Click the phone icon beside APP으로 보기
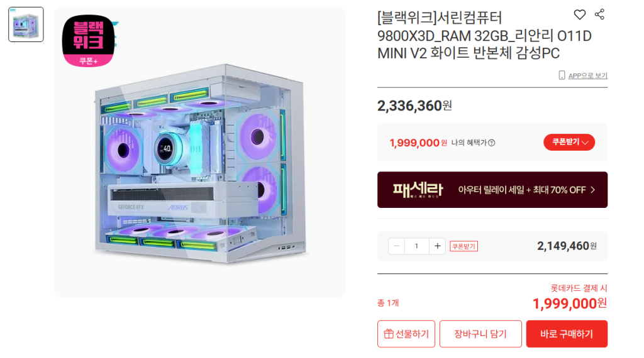644x358 pixels. point(562,75)
